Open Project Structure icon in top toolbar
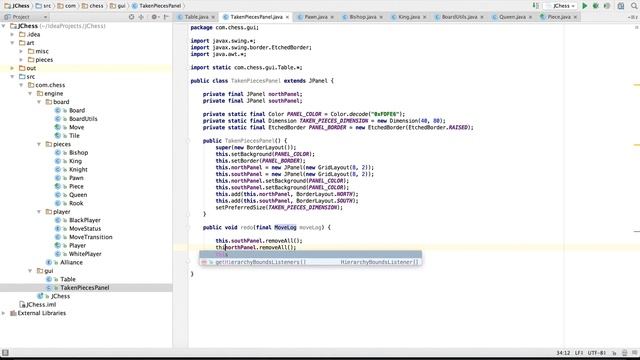 point(621,6)
